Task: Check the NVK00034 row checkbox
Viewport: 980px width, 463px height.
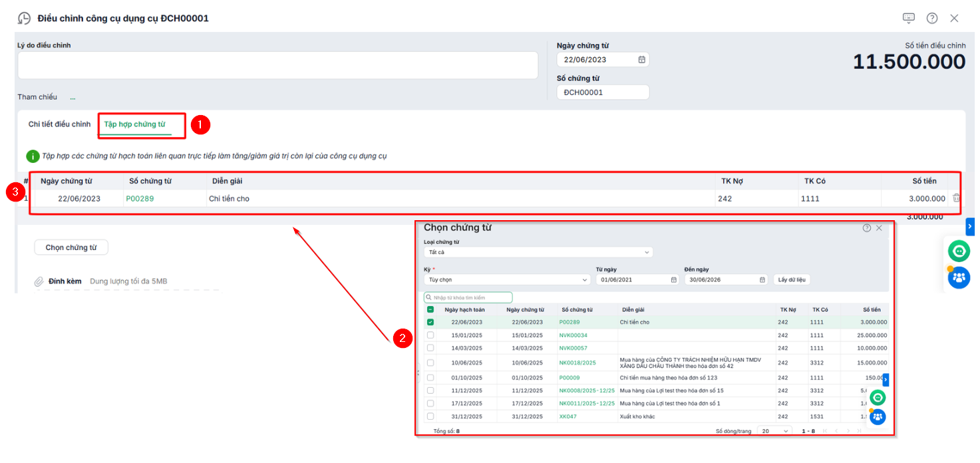Action: coord(430,335)
